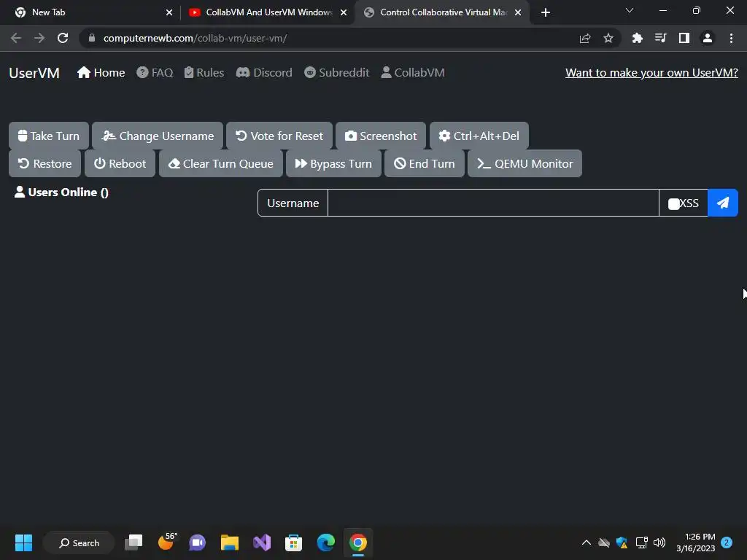Click the taskbar Search box
This screenshot has width=747, height=560.
[79, 542]
